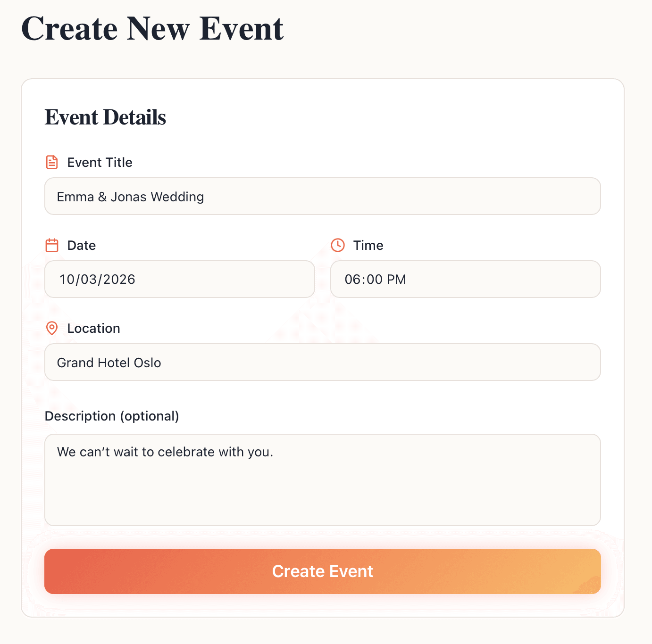The image size is (652, 644).
Task: Click the Description (optional) label
Action: click(x=112, y=416)
